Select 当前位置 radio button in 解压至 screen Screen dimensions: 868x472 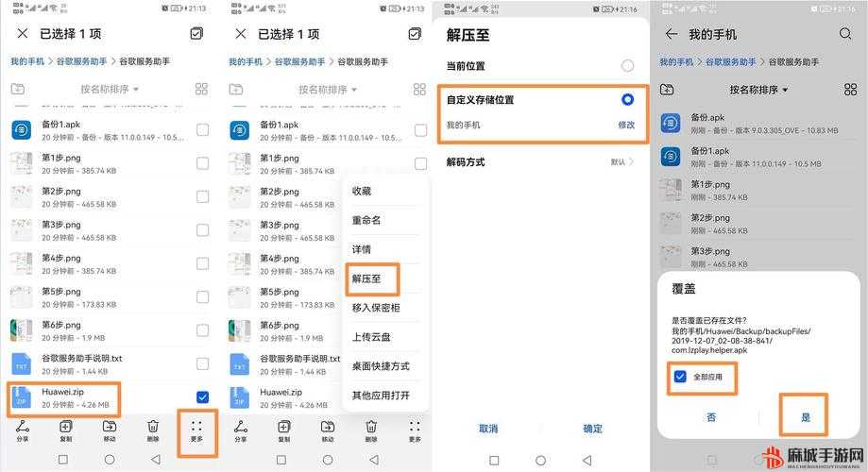(x=627, y=65)
